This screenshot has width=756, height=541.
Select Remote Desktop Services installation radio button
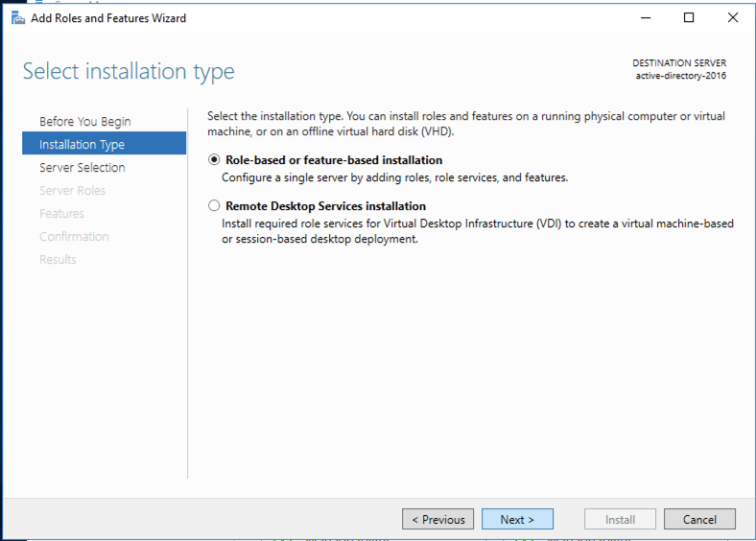coord(214,206)
